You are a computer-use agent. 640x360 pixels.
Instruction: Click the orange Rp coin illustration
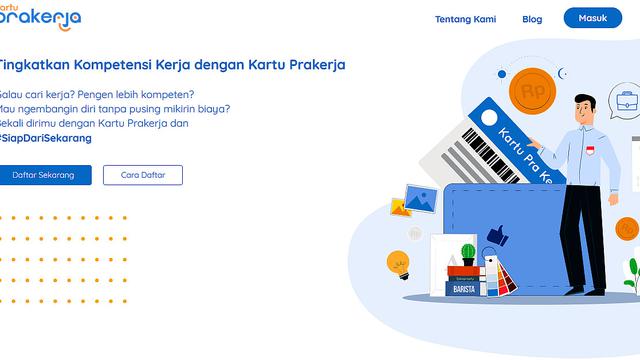pos(532,91)
